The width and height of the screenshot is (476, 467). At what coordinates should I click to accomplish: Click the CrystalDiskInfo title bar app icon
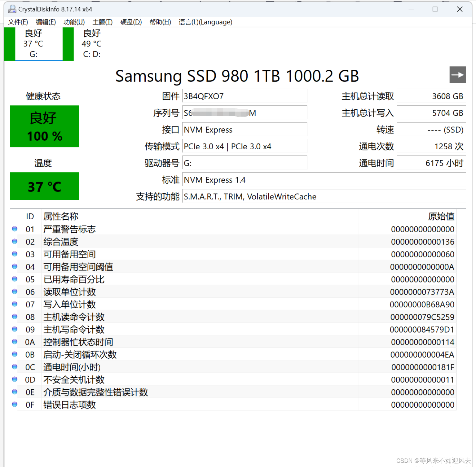(12, 9)
